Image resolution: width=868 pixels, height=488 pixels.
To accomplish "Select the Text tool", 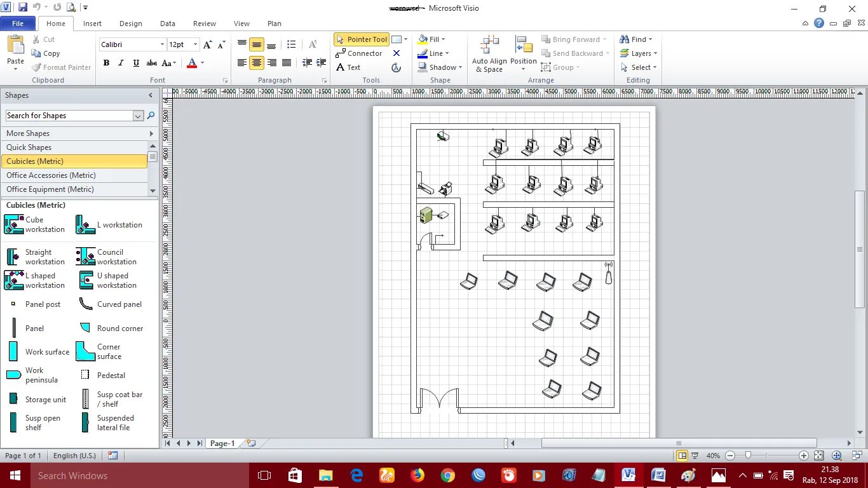I will point(348,67).
